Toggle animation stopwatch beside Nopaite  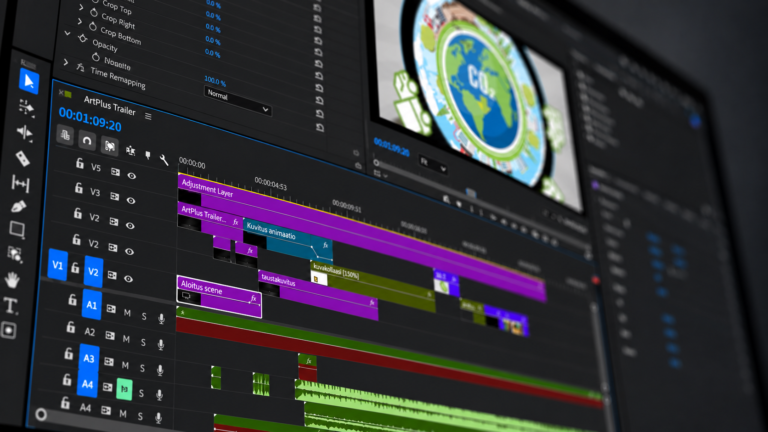(x=96, y=57)
